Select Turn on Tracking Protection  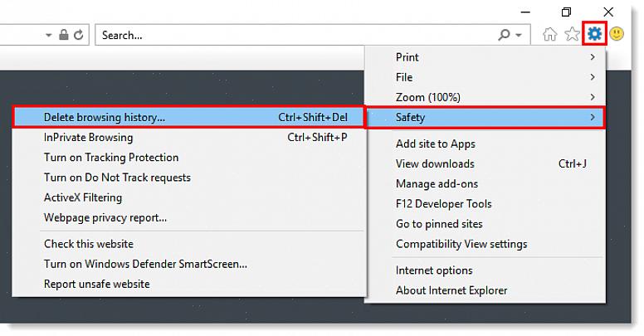[189, 158]
